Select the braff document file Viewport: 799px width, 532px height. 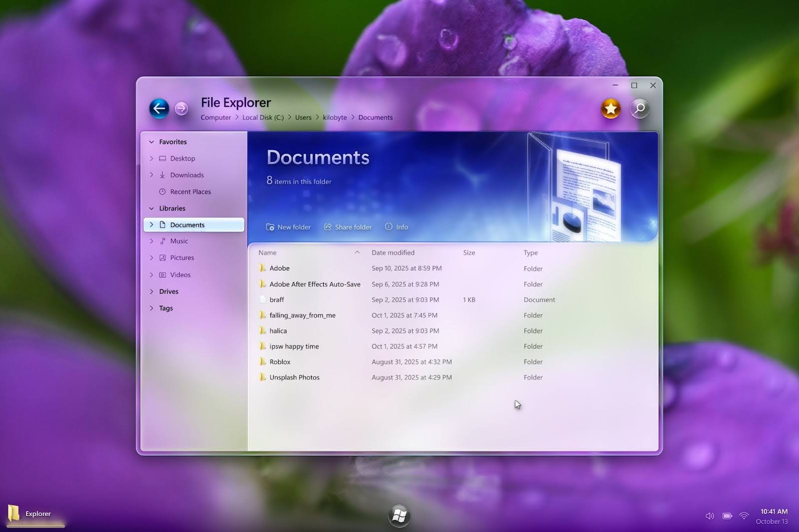point(277,300)
